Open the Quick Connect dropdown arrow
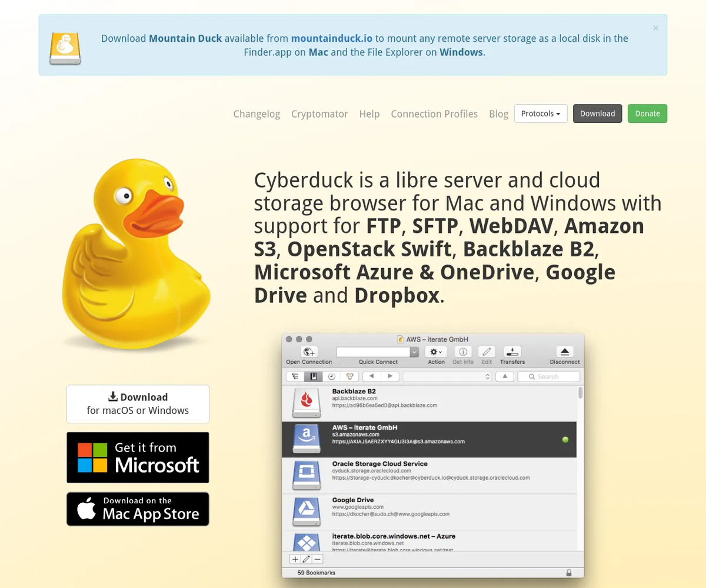 (414, 352)
